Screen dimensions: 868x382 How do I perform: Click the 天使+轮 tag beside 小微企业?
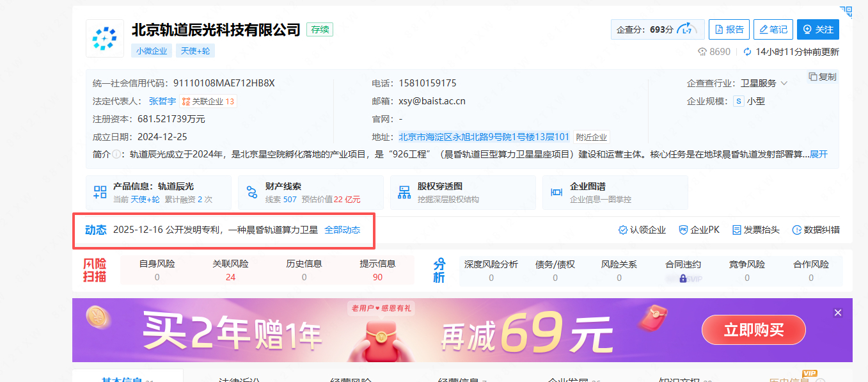195,51
